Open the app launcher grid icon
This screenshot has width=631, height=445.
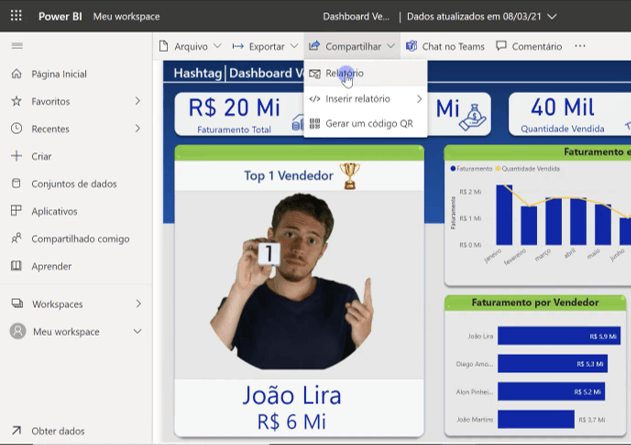[16, 16]
